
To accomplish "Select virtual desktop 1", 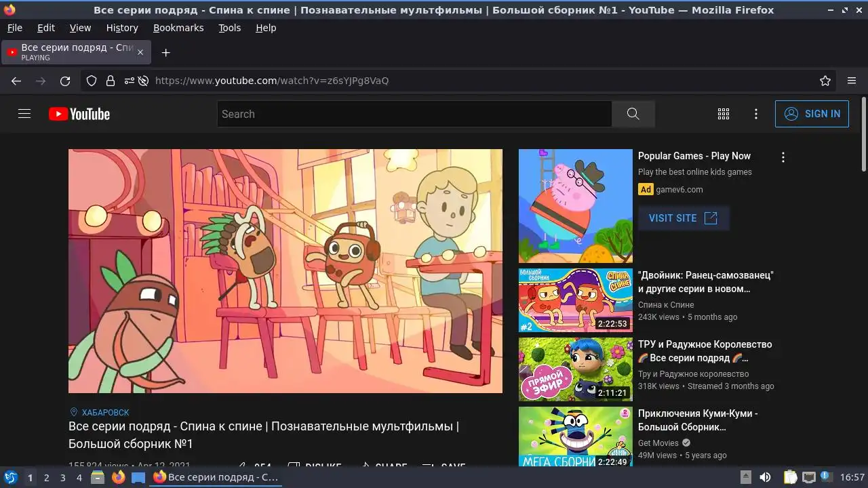I will [30, 477].
